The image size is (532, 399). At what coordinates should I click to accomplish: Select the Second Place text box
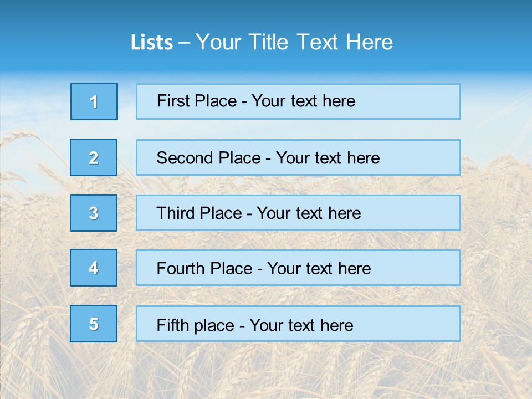coord(298,157)
